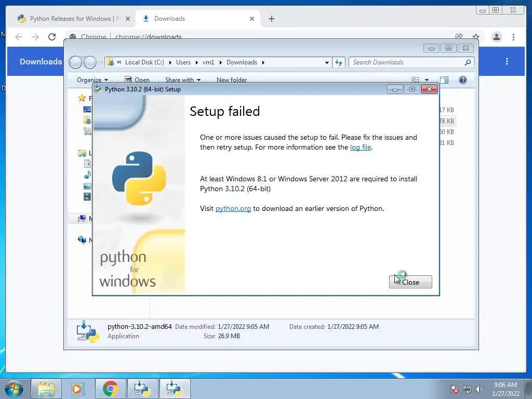Screen dimensions: 532x399
Task: Click Open in the Explorer toolbar
Action: tap(137, 79)
